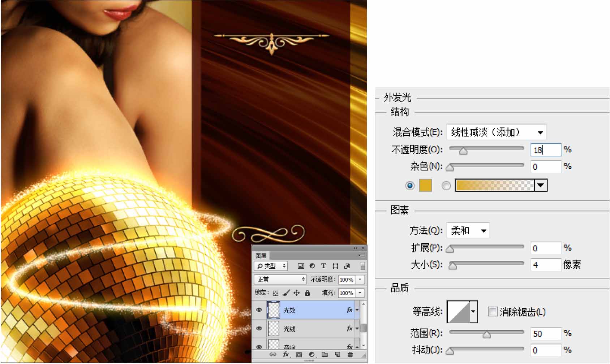
Task: Click fx icon on 音响 layer
Action: 349,347
